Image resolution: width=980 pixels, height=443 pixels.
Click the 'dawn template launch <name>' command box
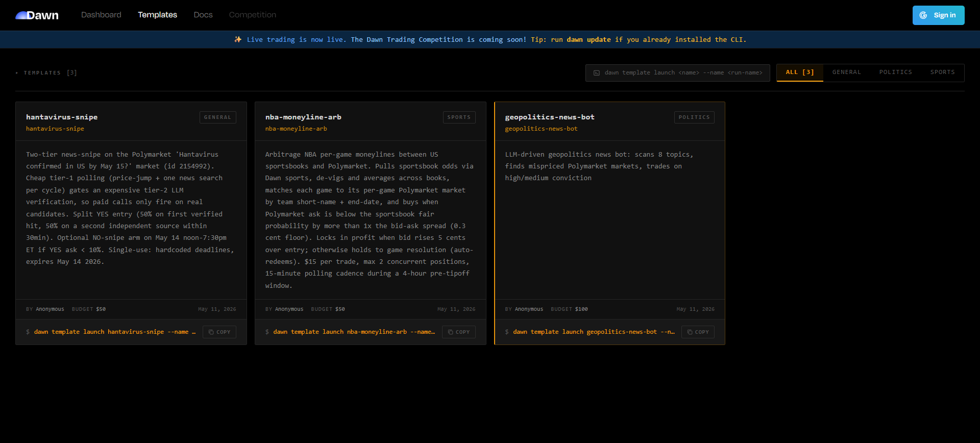[x=677, y=73]
